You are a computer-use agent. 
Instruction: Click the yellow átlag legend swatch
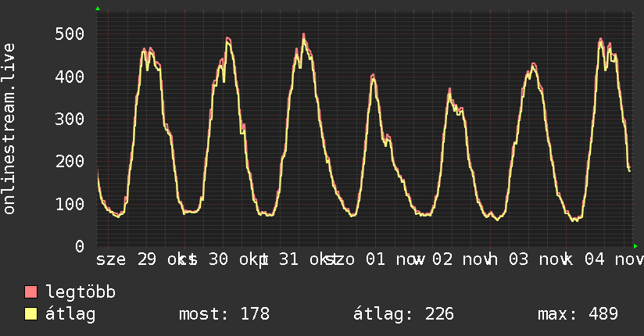click(31, 314)
